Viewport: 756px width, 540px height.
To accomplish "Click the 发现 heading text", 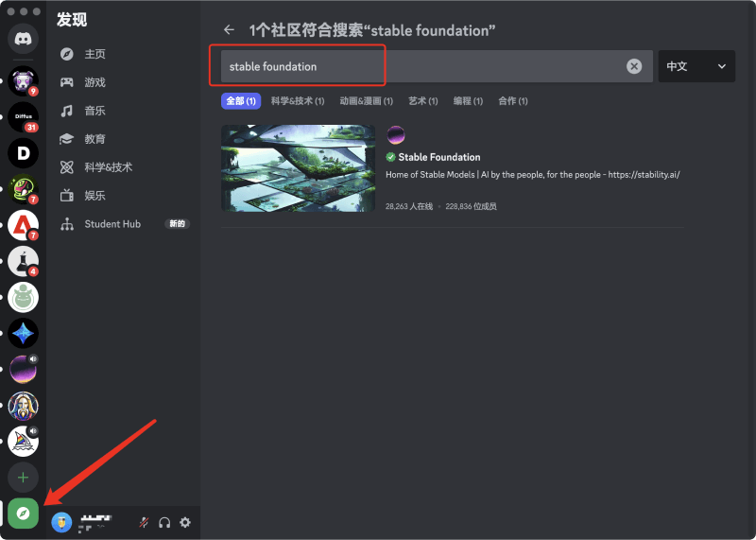I will 72,20.
